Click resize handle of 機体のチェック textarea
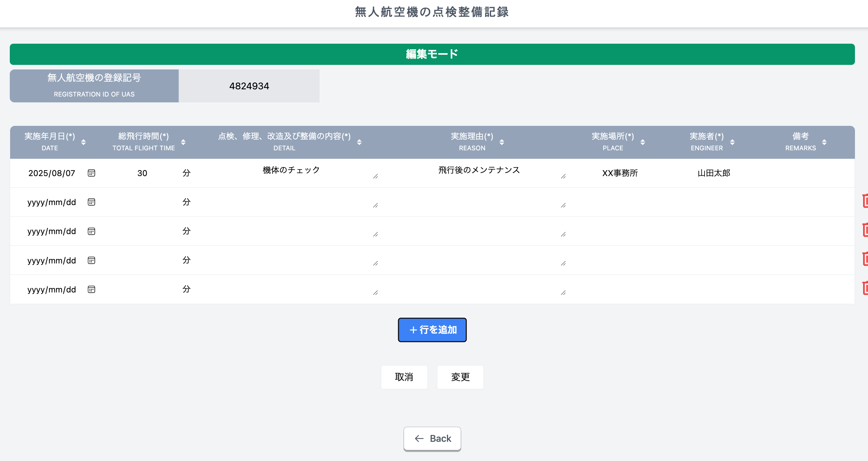Viewport: 868px width, 461px height. point(375,176)
